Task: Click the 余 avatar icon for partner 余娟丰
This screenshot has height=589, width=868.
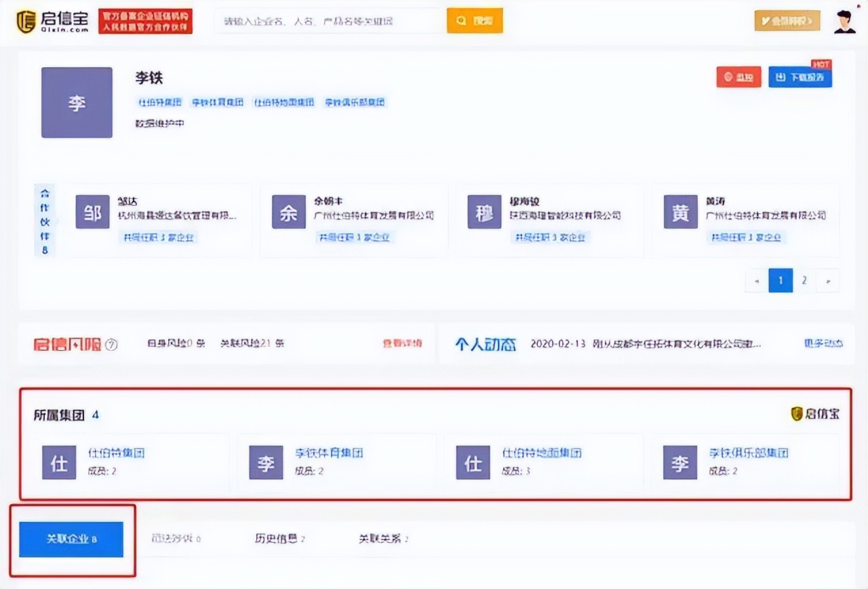Action: coord(288,211)
